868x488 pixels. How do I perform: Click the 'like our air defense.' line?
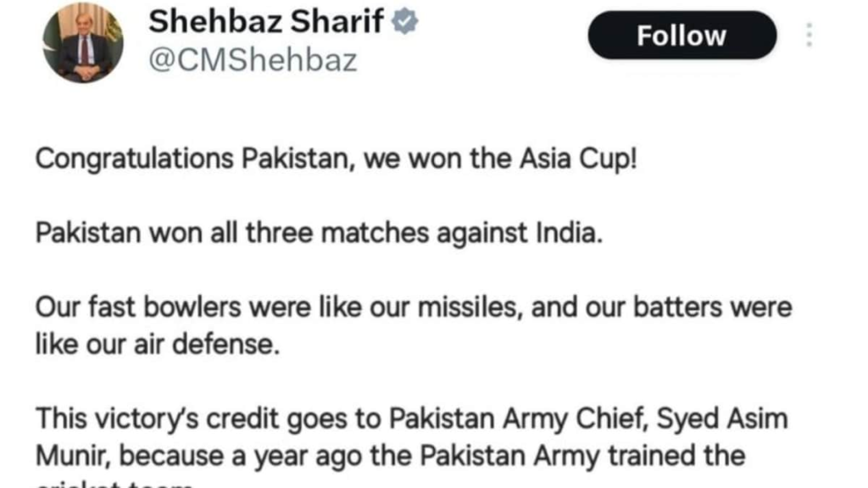click(158, 345)
